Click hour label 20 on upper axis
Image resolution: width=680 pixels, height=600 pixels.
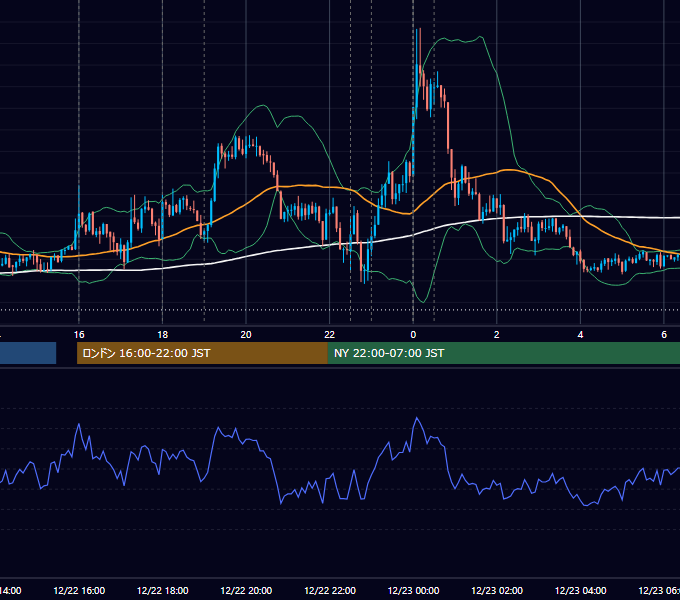tap(246, 335)
